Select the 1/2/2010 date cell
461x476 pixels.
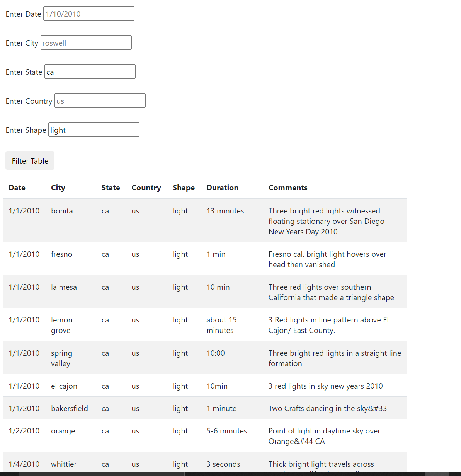tap(24, 431)
